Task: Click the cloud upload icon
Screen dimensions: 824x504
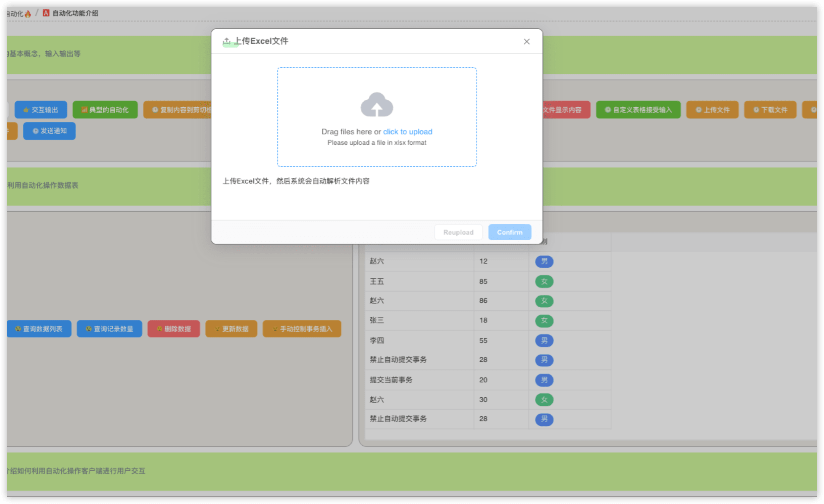Action: 376,105
